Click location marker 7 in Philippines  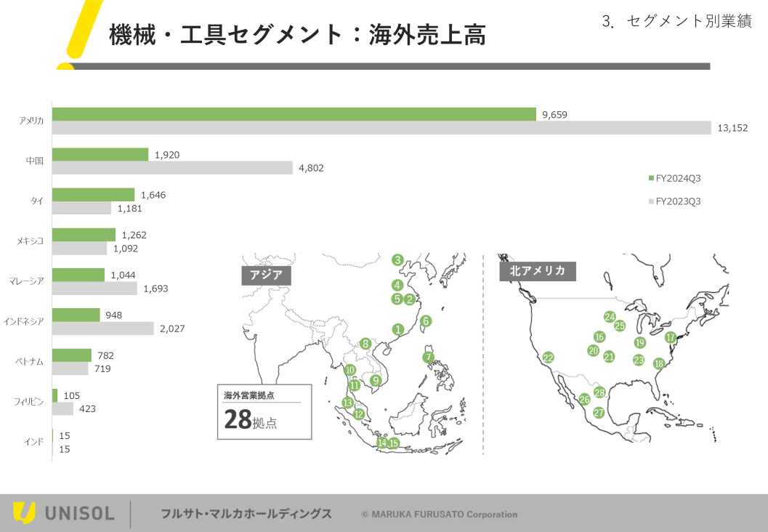[x=429, y=357]
